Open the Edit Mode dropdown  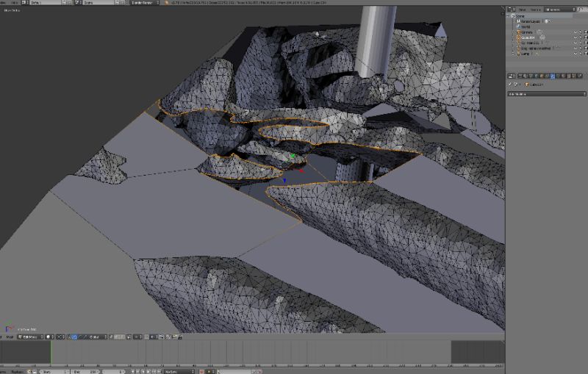coord(30,337)
